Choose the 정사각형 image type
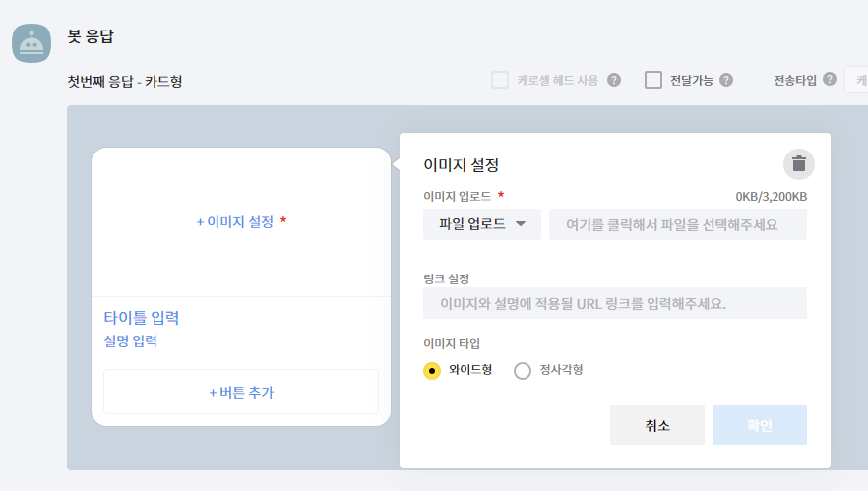The width and height of the screenshot is (868, 491). 522,370
